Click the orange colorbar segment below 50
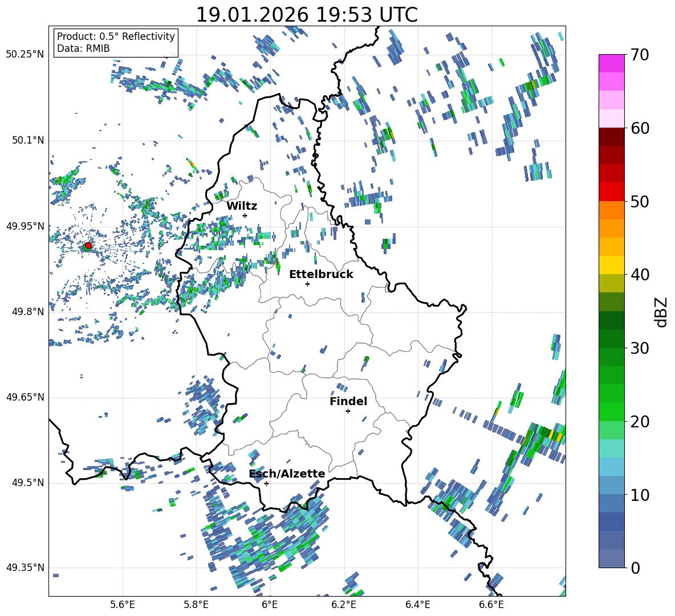The width and height of the screenshot is (675, 616). [x=611, y=210]
